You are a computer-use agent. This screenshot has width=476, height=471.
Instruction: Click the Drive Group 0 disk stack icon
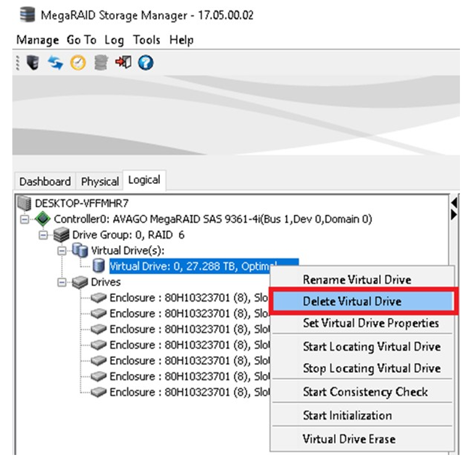point(61,235)
